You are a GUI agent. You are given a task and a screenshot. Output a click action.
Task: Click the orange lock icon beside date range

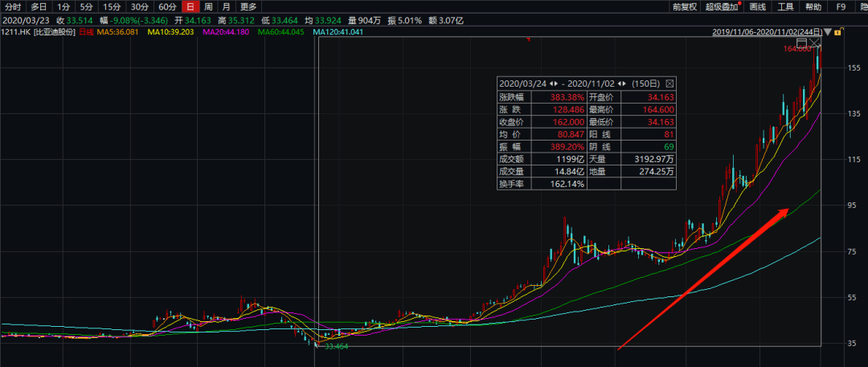[838, 32]
